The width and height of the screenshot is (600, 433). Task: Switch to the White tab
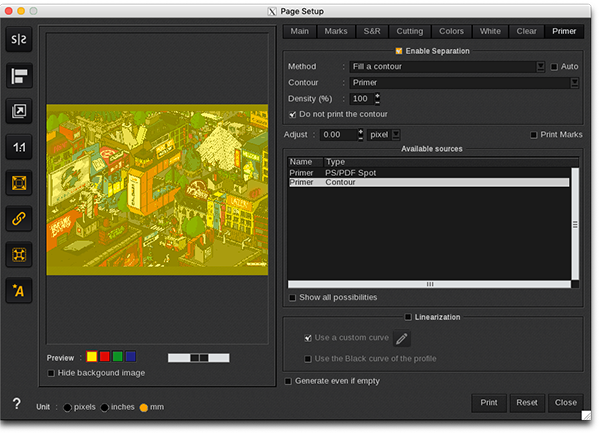pyautogui.click(x=490, y=31)
